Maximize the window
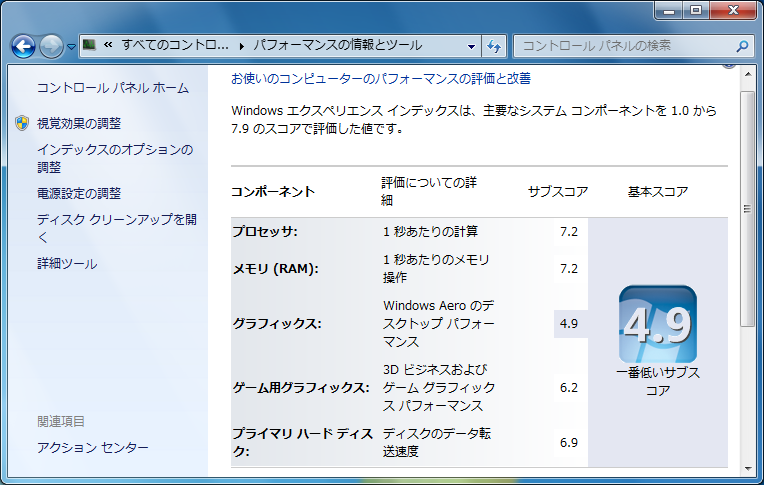The height and width of the screenshot is (485, 764). click(x=696, y=10)
